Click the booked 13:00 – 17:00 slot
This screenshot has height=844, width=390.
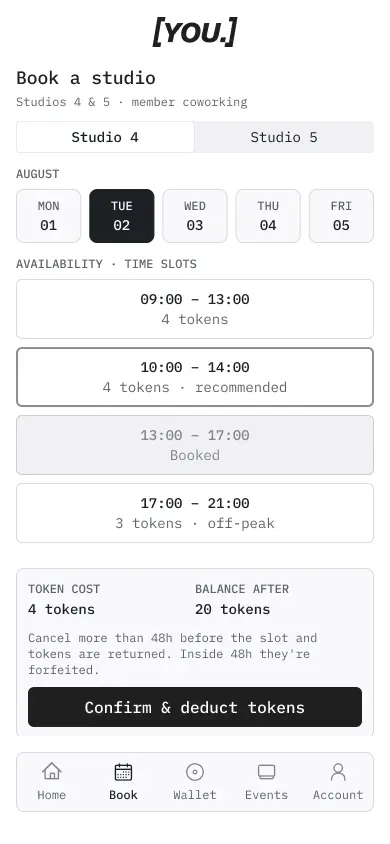pyautogui.click(x=195, y=445)
